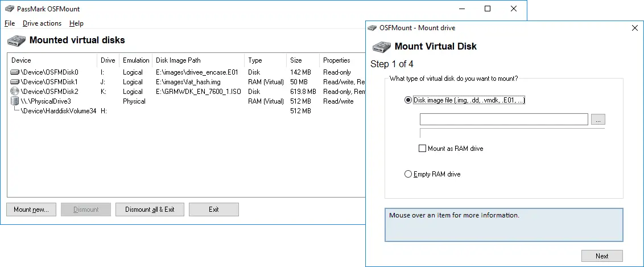Browse for image file with ellipsis button
This screenshot has height=267, width=644.
598,120
